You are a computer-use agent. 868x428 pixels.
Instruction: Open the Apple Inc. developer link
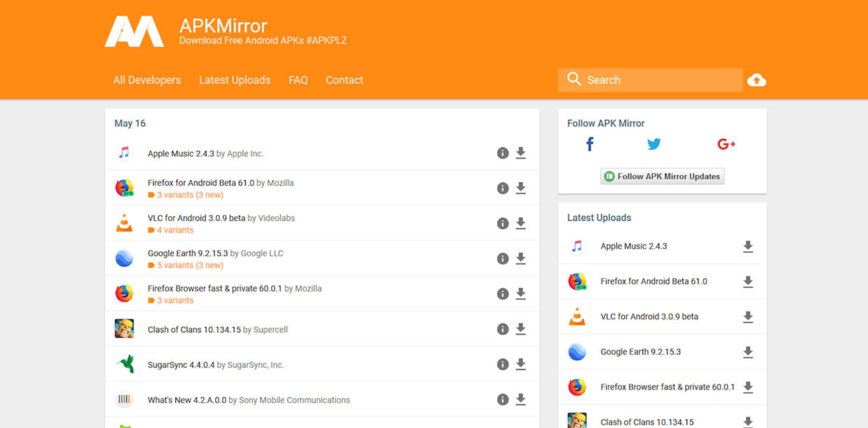tap(245, 154)
